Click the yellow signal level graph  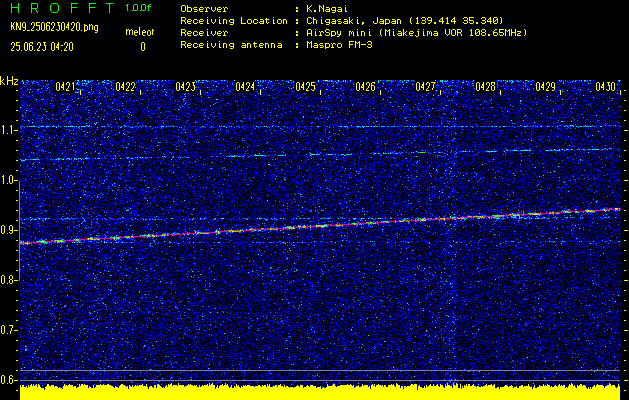tap(320, 392)
